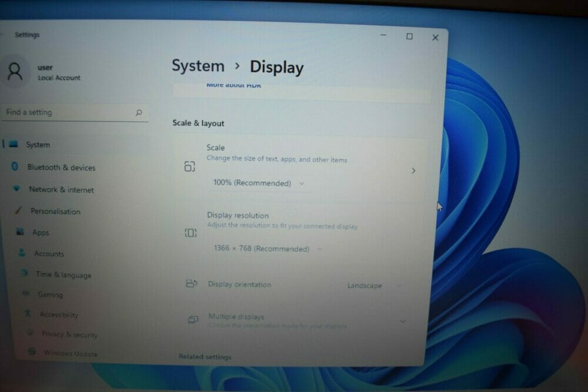Click the Settings window title text
The width and height of the screenshot is (588, 392).
pyautogui.click(x=27, y=35)
